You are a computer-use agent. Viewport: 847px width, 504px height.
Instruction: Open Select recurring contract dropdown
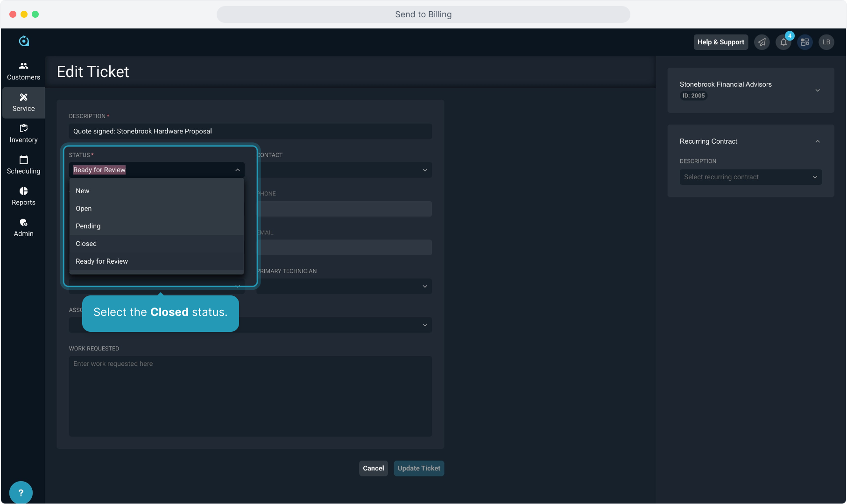(750, 177)
